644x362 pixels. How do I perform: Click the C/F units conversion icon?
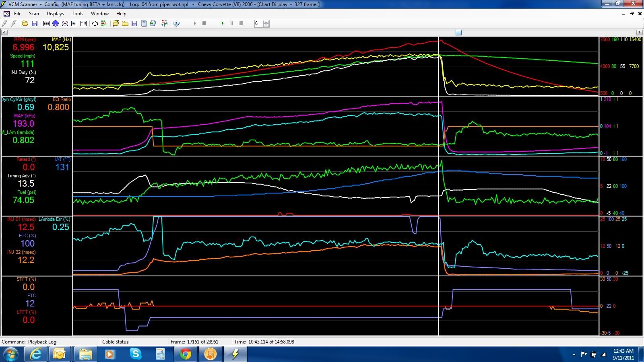tap(165, 23)
